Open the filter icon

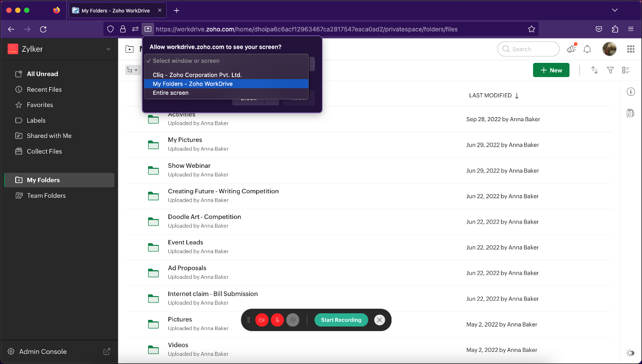tap(611, 70)
